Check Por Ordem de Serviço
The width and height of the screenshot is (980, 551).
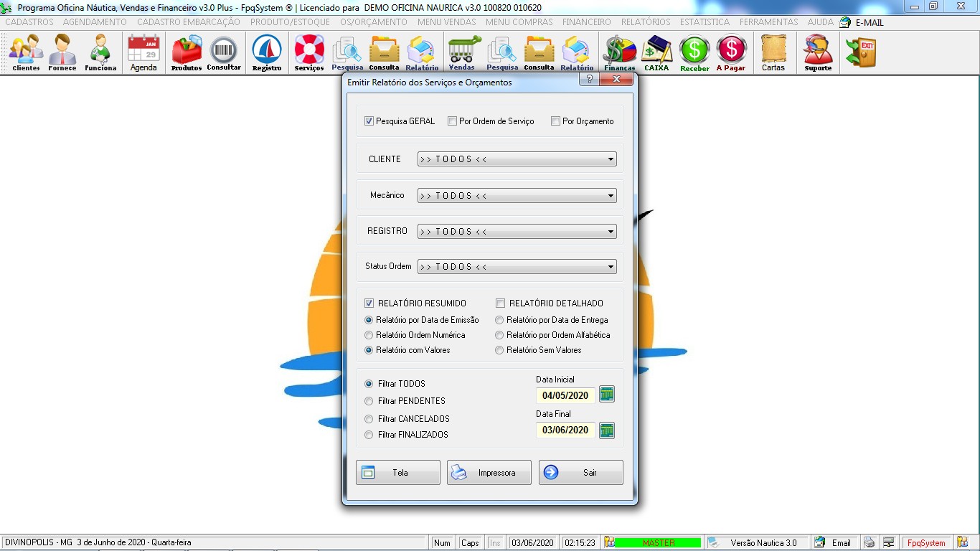click(x=453, y=121)
